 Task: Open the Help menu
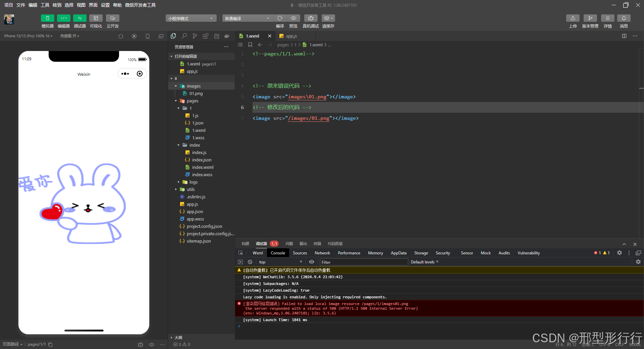coord(117,5)
